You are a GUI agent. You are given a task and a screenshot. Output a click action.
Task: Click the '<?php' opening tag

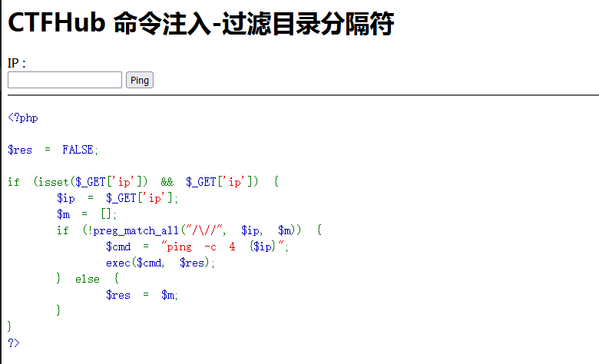(23, 117)
